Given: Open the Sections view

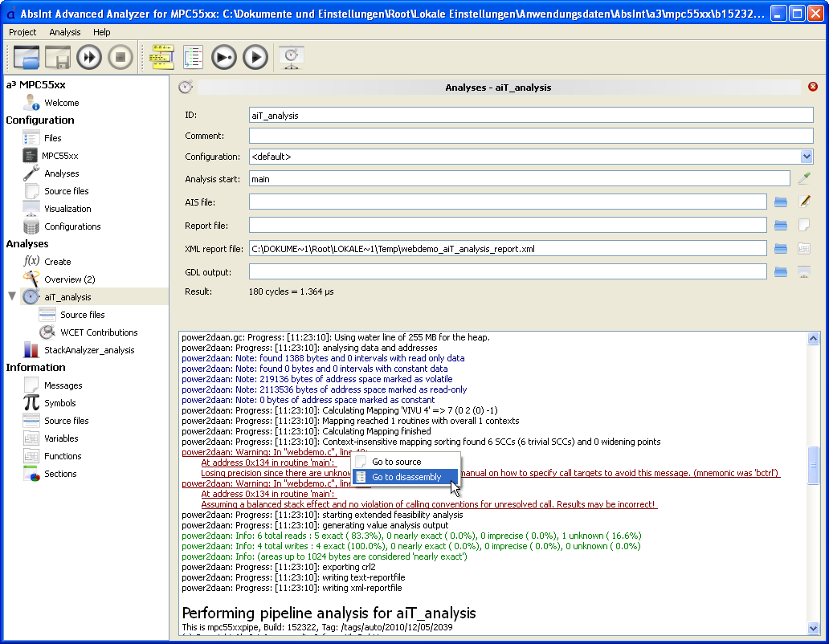Looking at the screenshot, I should click(x=60, y=473).
